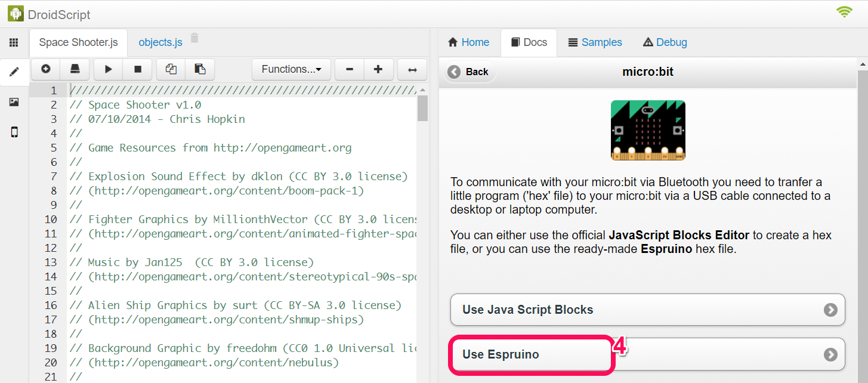
Task: Run the script with the play button
Action: [x=109, y=69]
